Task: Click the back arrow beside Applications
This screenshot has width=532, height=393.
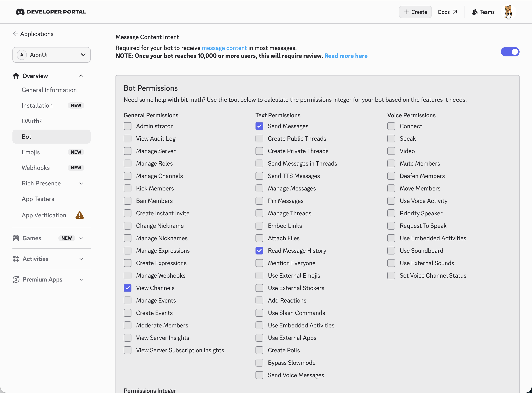Action: (x=15, y=34)
